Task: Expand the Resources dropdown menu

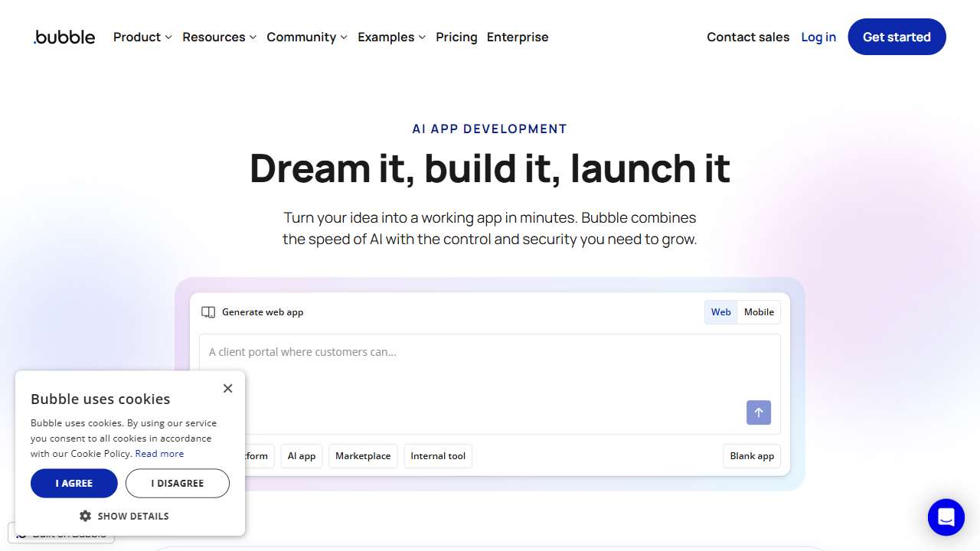Action: pyautogui.click(x=219, y=37)
